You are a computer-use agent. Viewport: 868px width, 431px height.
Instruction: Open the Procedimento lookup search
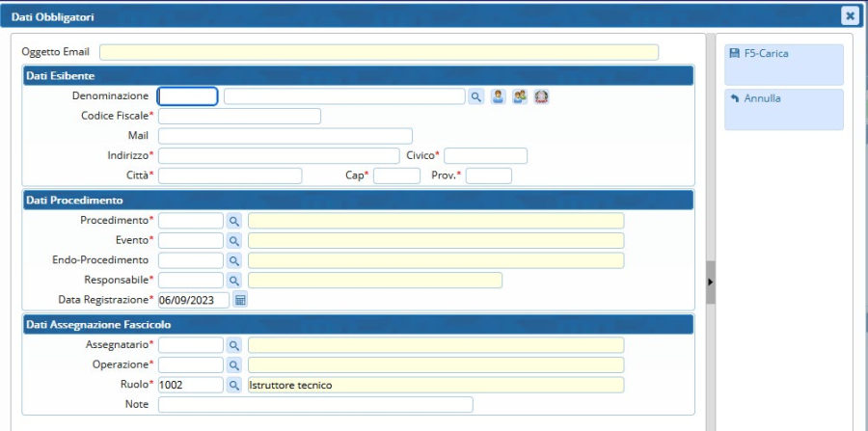pos(234,221)
